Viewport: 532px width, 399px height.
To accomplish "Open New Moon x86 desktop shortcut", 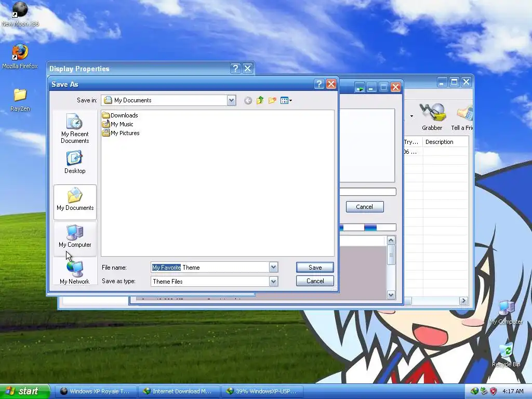I will click(x=20, y=14).
